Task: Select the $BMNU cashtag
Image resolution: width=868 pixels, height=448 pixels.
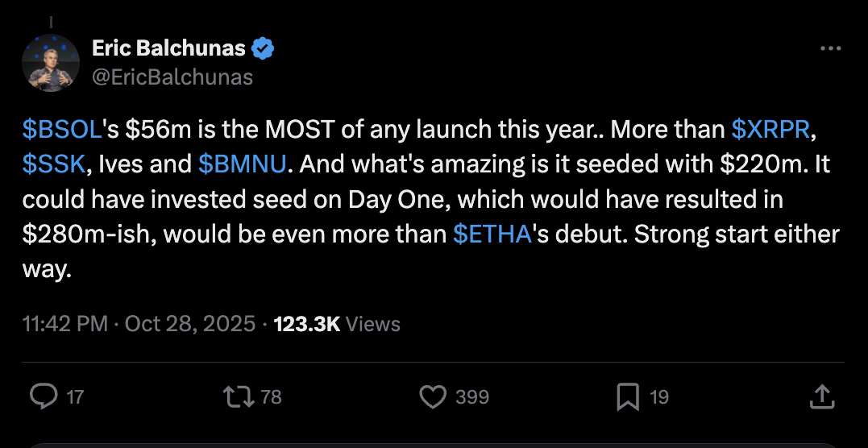Action: coord(242,164)
